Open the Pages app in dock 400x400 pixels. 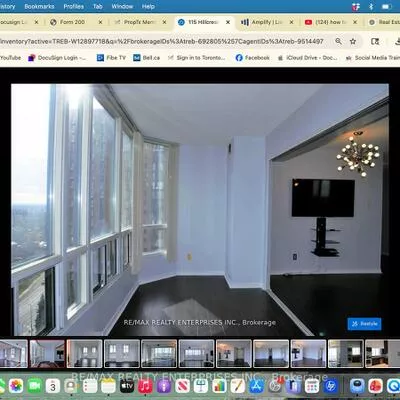[x=238, y=386]
